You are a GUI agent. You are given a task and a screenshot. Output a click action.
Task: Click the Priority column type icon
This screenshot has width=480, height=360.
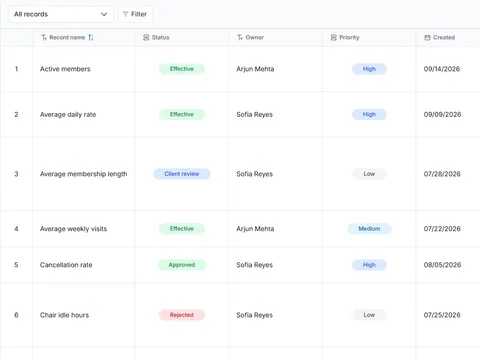(x=334, y=38)
